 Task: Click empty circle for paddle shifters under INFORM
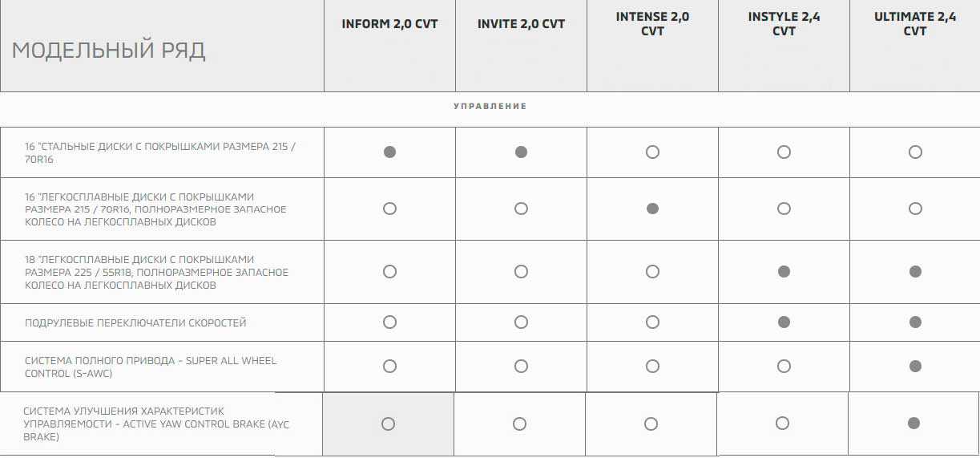389,322
